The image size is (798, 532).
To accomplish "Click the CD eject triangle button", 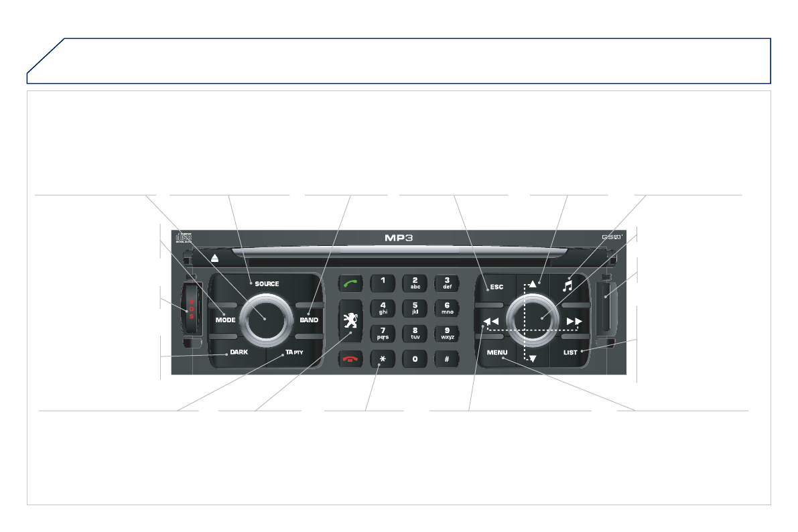I will 215,258.
